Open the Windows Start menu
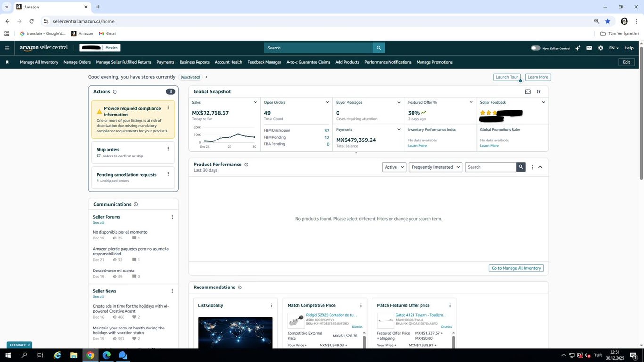The image size is (644, 362). coord(8,355)
